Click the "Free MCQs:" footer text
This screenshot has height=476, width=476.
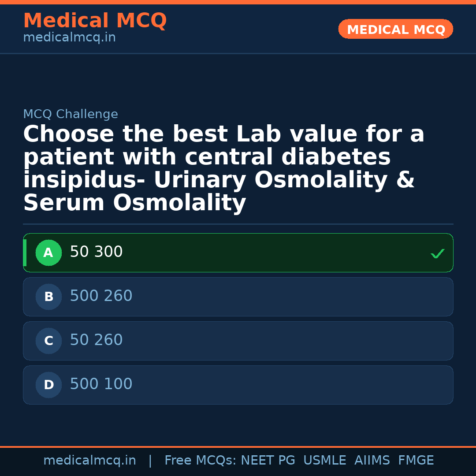point(201,461)
